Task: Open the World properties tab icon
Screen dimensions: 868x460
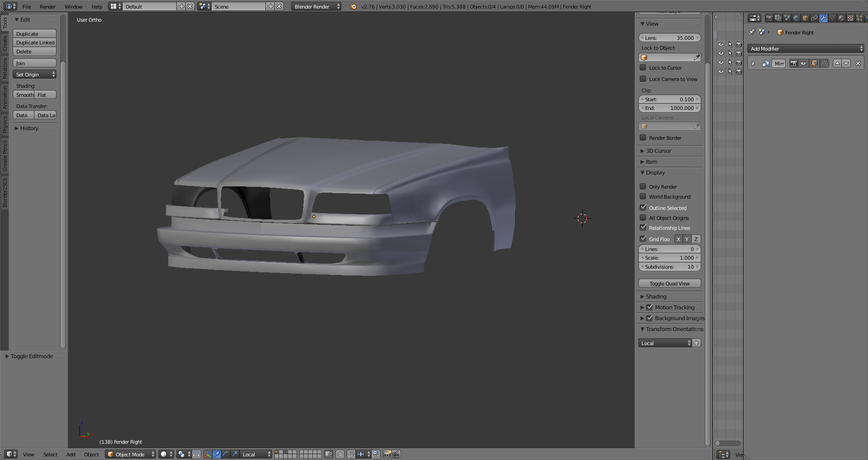Action: tap(796, 18)
